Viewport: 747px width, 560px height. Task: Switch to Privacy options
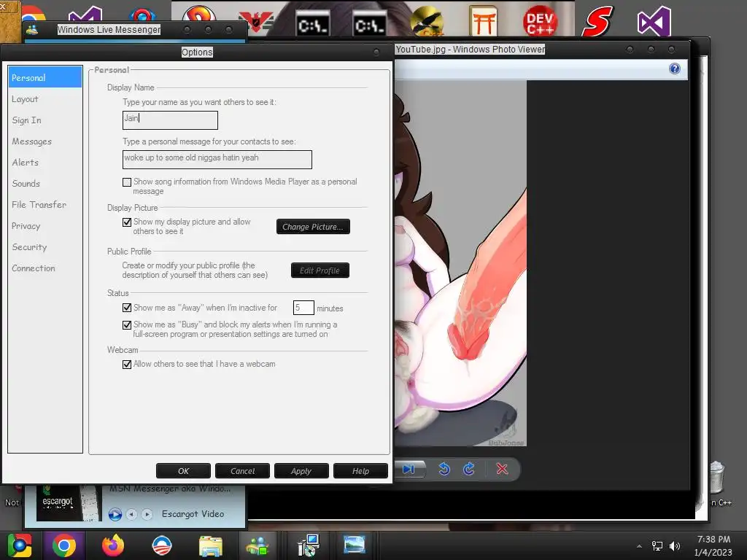pyautogui.click(x=44, y=226)
